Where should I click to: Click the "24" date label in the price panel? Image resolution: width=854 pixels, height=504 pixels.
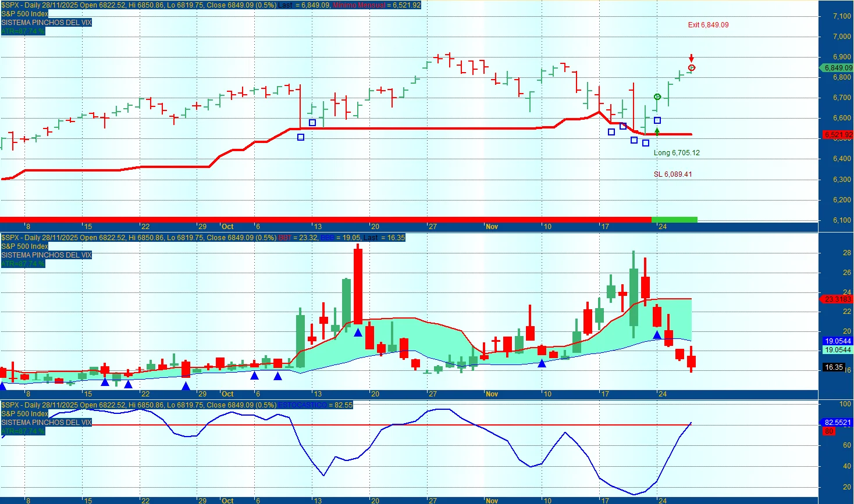tap(662, 227)
